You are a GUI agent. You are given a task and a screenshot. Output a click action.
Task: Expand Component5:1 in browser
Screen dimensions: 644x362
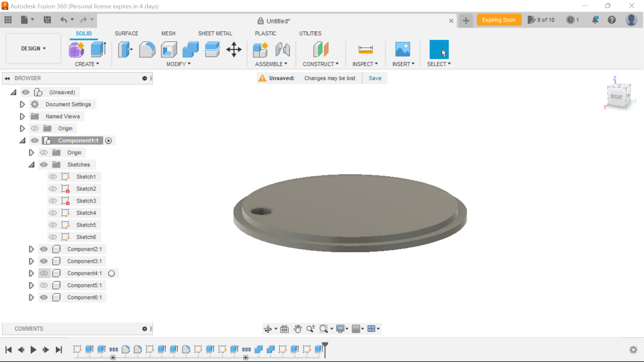(31, 285)
